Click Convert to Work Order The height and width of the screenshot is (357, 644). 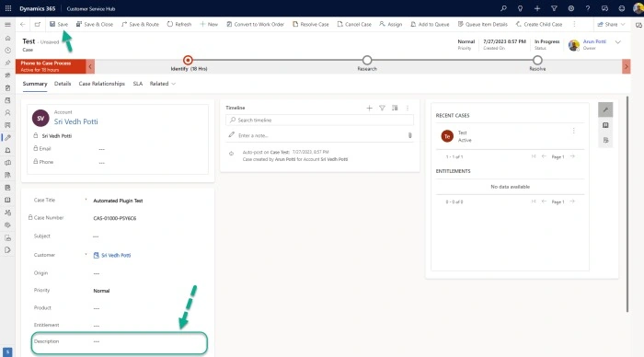click(255, 24)
